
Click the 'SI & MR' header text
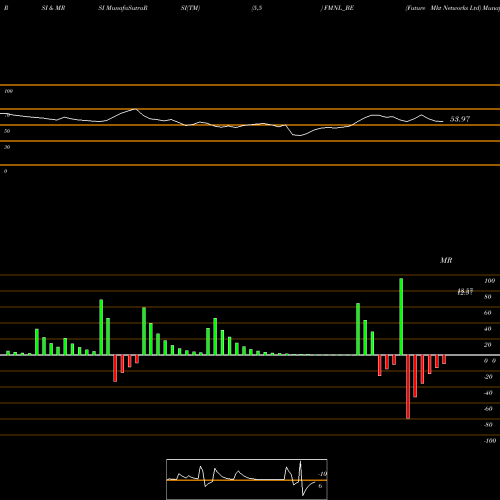[x=53, y=8]
